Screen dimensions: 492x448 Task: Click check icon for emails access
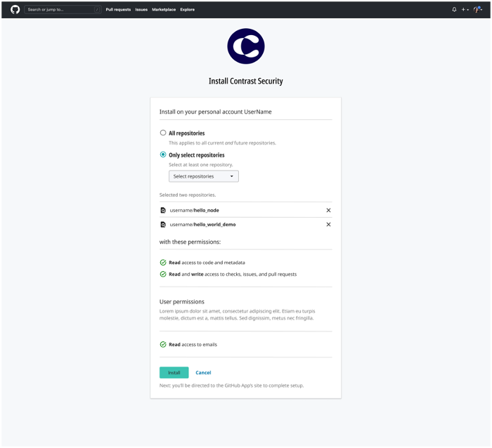(163, 344)
